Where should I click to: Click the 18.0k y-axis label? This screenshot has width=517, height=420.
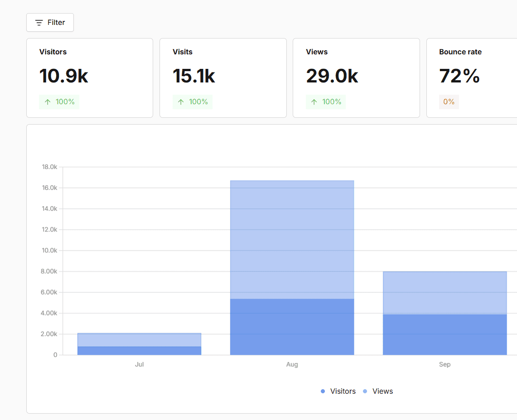(x=49, y=167)
